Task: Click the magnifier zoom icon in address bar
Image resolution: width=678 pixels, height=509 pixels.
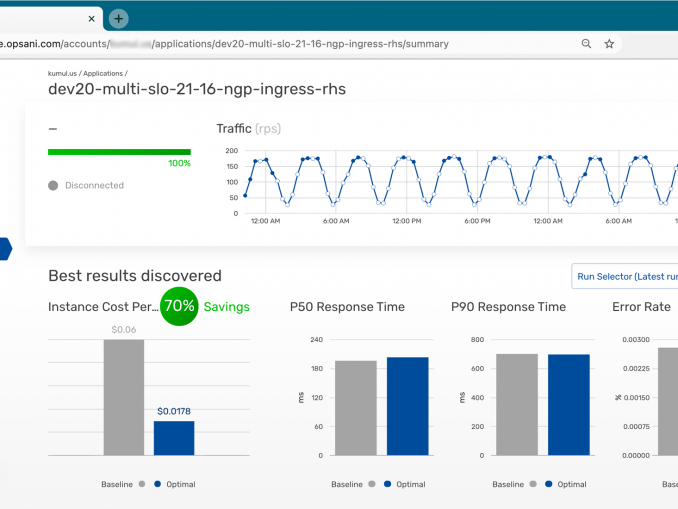Action: tap(586, 44)
